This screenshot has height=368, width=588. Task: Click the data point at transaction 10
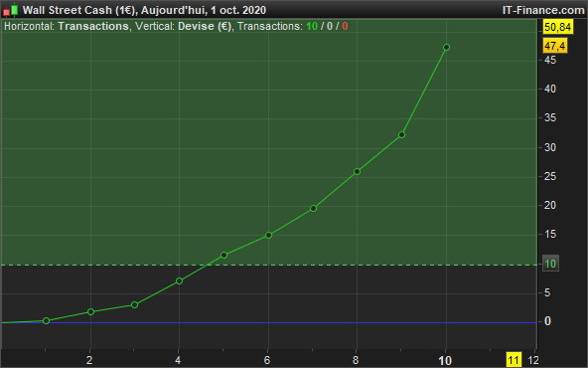(446, 48)
